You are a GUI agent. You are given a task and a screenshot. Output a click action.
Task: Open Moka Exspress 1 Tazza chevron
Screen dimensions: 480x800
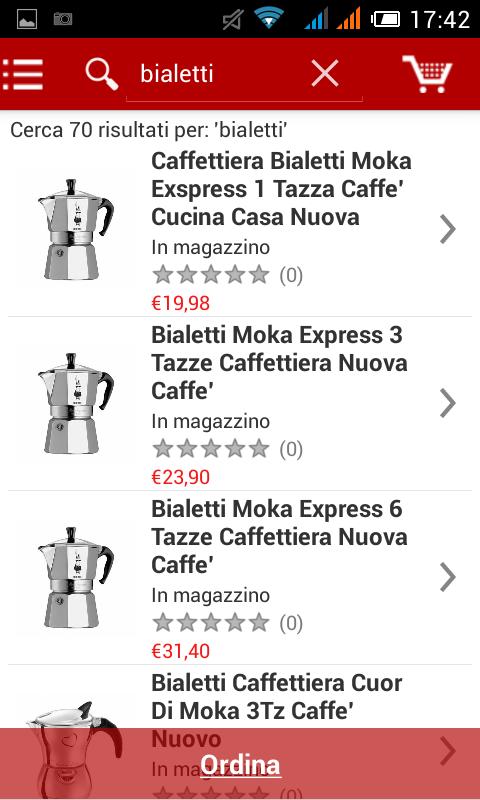[x=447, y=229]
